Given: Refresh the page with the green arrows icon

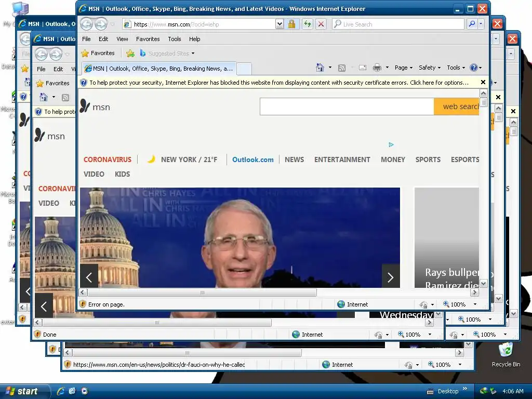Looking at the screenshot, I should pyautogui.click(x=308, y=24).
